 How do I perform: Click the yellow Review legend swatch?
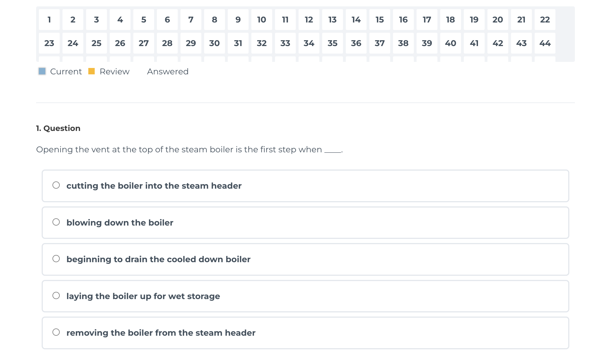(92, 71)
